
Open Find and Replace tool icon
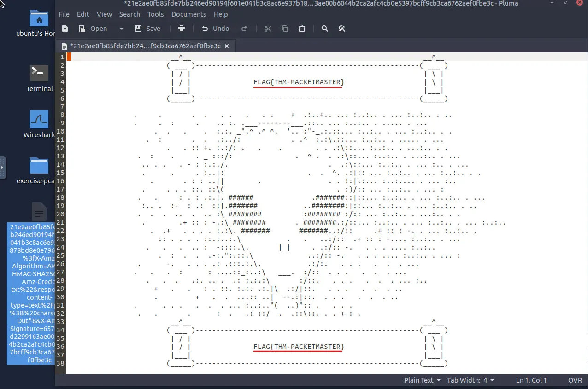point(342,29)
